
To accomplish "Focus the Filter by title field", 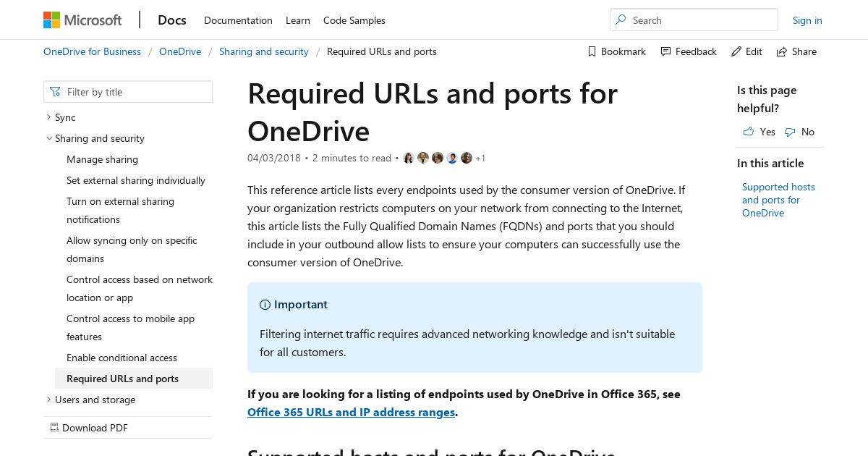I will pos(128,92).
